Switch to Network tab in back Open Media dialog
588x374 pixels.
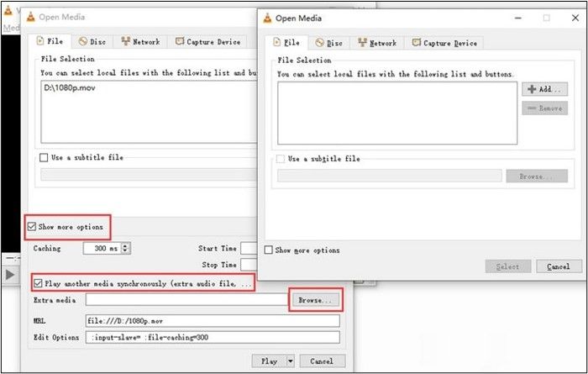tap(140, 42)
